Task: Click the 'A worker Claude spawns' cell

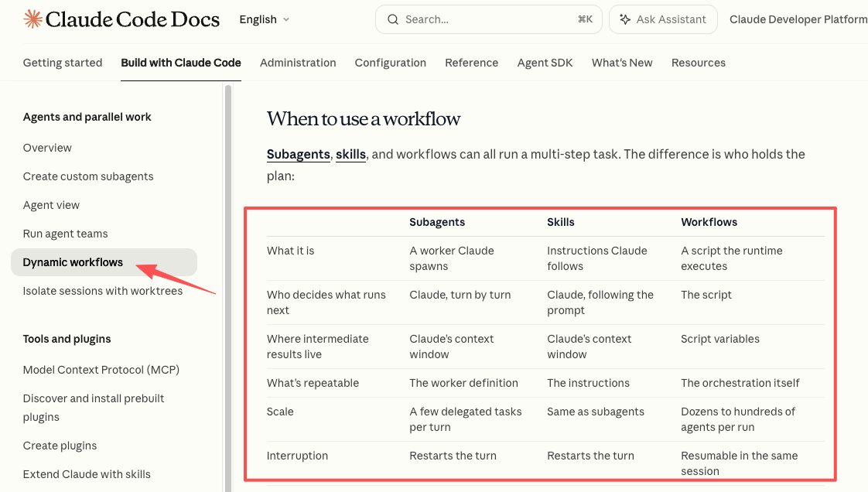Action: pyautogui.click(x=452, y=258)
